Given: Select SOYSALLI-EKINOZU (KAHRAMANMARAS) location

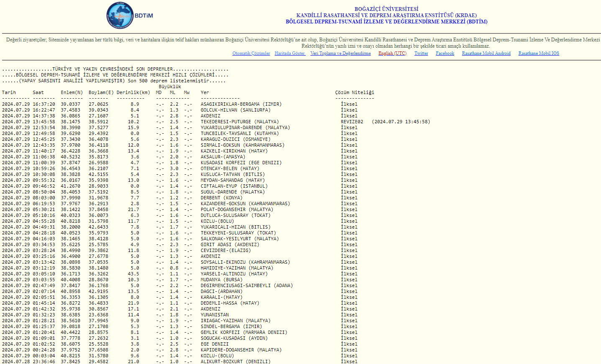Looking at the screenshot, I should coord(245,262).
